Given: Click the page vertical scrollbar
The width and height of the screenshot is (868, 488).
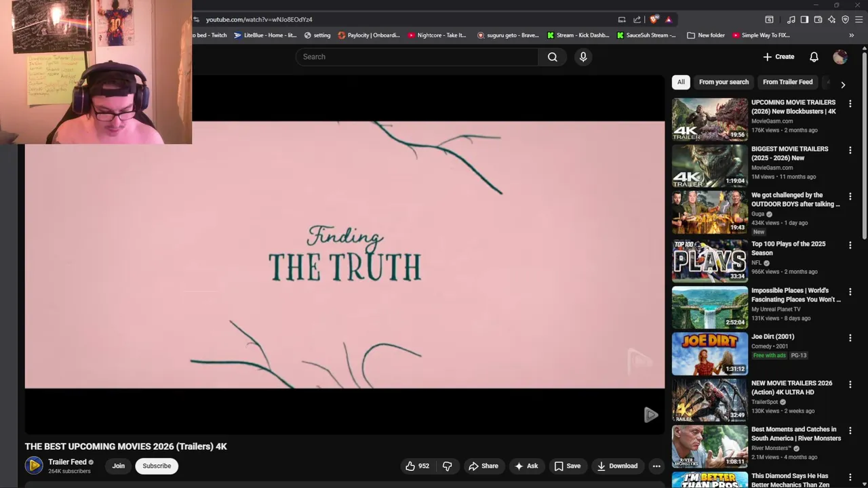Looking at the screenshot, I should [865, 146].
